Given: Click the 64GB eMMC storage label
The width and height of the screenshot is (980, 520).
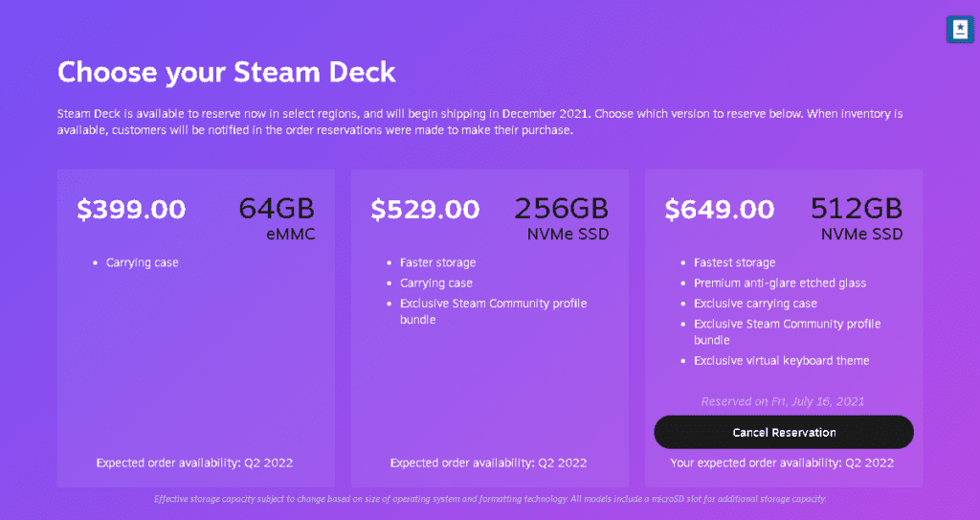Looking at the screenshot, I should pyautogui.click(x=277, y=219).
